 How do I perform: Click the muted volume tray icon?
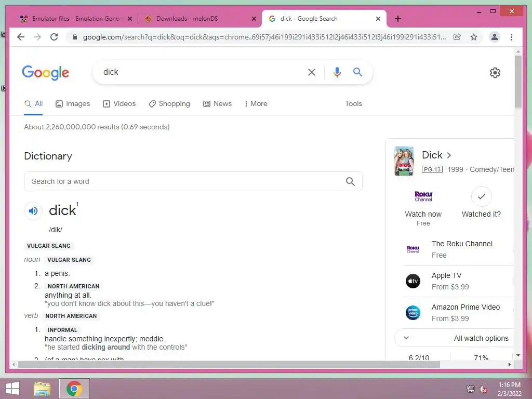(483, 389)
